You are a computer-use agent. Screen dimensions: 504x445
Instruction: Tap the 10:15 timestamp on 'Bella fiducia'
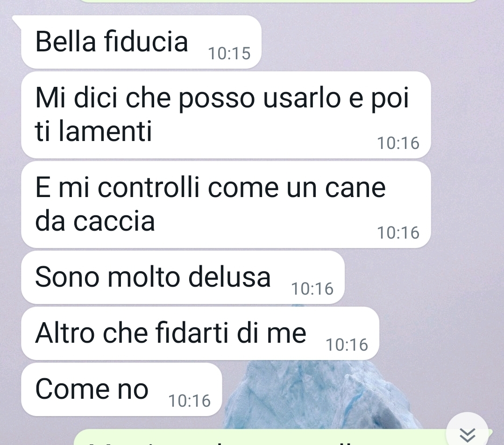pos(229,53)
